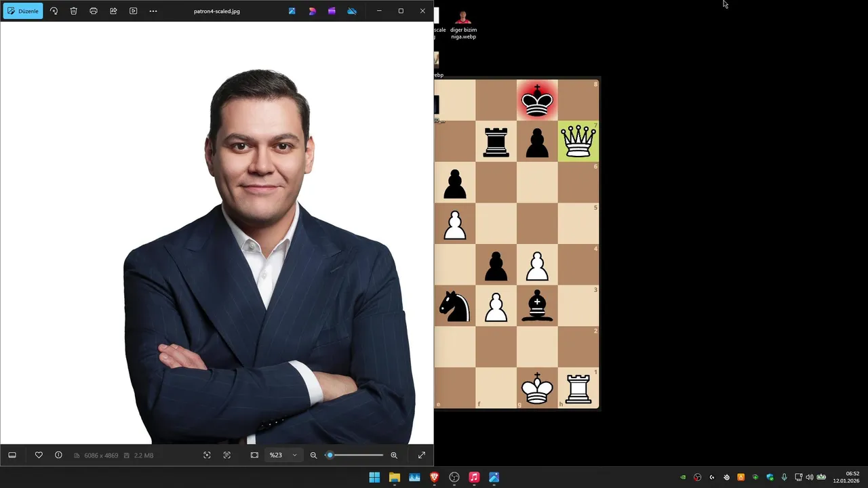Click the microphone tray icon
Screen dimensions: 868x488
pos(784,477)
